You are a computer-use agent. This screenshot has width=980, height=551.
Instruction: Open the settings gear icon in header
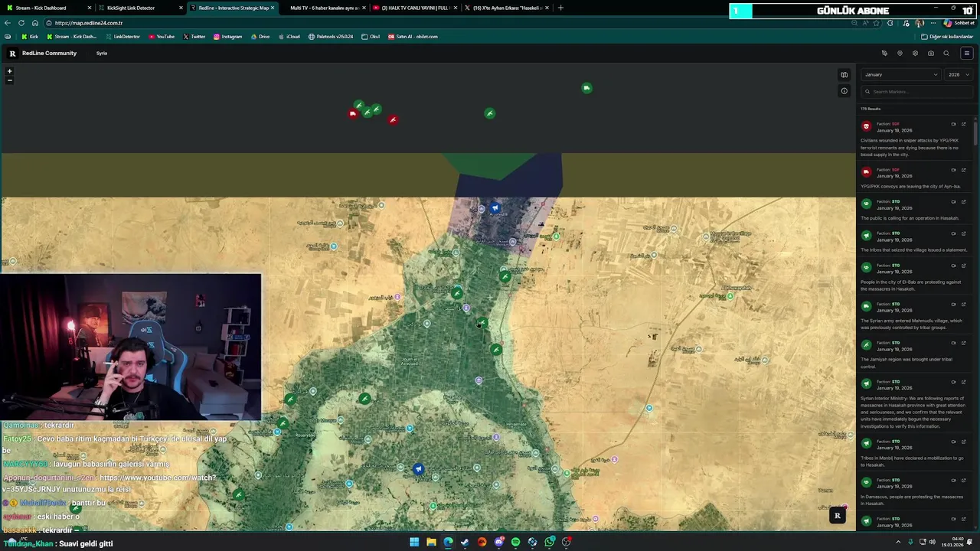point(915,54)
